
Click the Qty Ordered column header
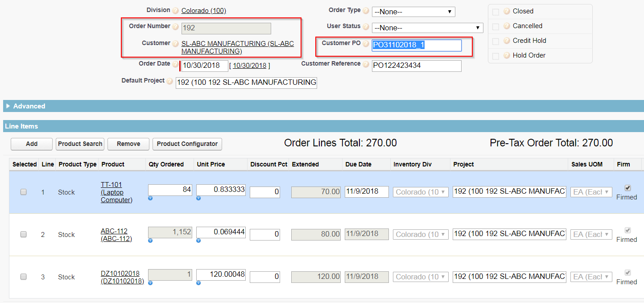pos(166,164)
